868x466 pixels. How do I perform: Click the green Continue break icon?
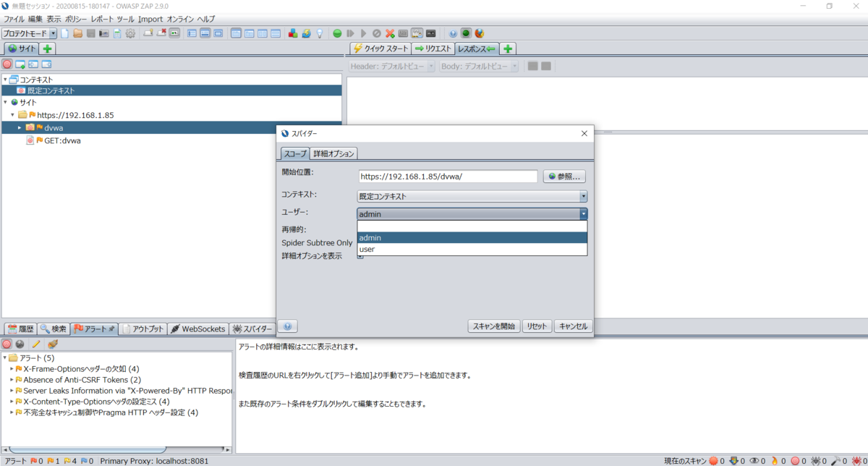coord(337,33)
